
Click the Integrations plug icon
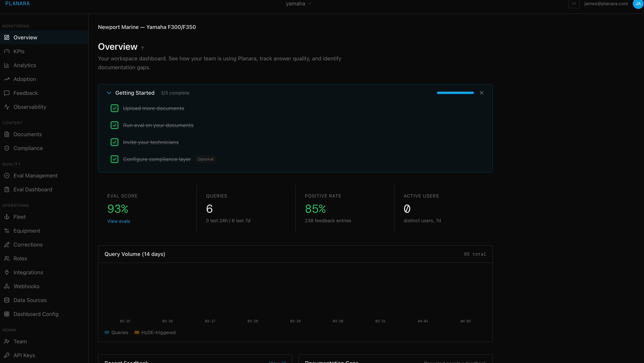click(x=7, y=272)
